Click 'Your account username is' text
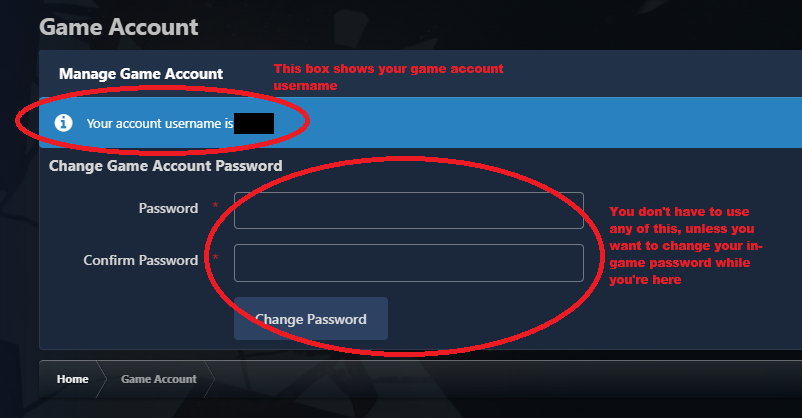 (160, 123)
